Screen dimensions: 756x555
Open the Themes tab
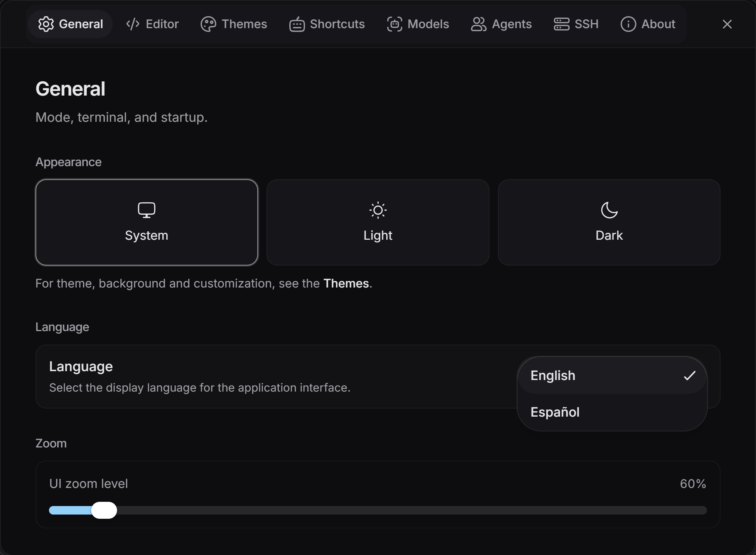234,24
